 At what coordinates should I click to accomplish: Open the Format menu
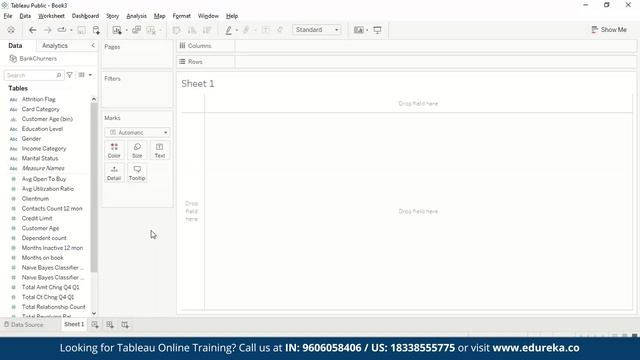182,16
